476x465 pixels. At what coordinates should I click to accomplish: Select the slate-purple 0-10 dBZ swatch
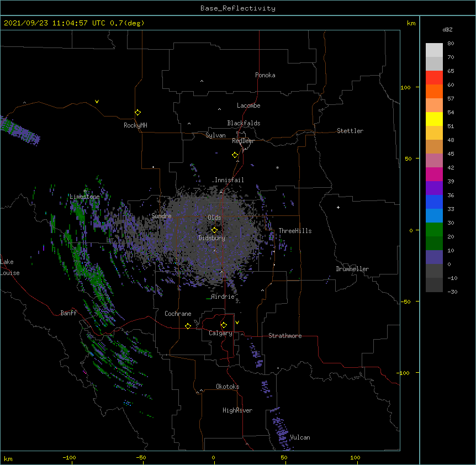coord(434,257)
